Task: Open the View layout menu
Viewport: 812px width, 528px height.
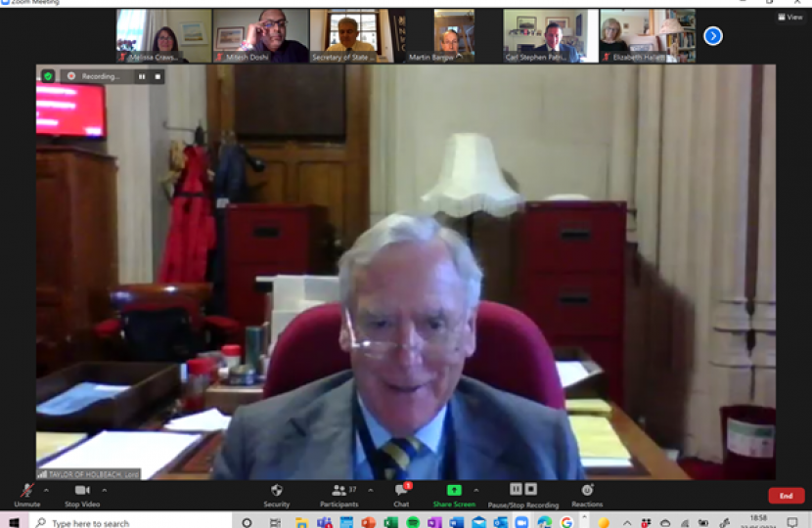Action: click(x=789, y=17)
